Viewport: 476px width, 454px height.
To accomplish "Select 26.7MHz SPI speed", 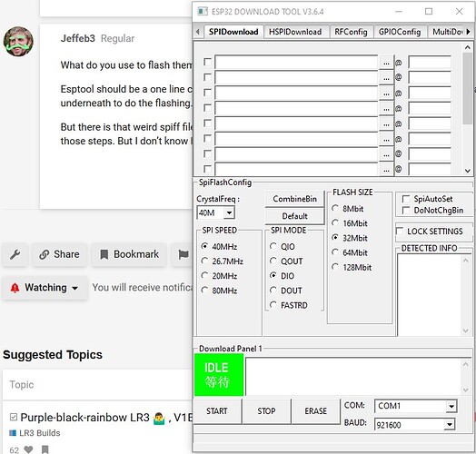I will pyautogui.click(x=204, y=261).
